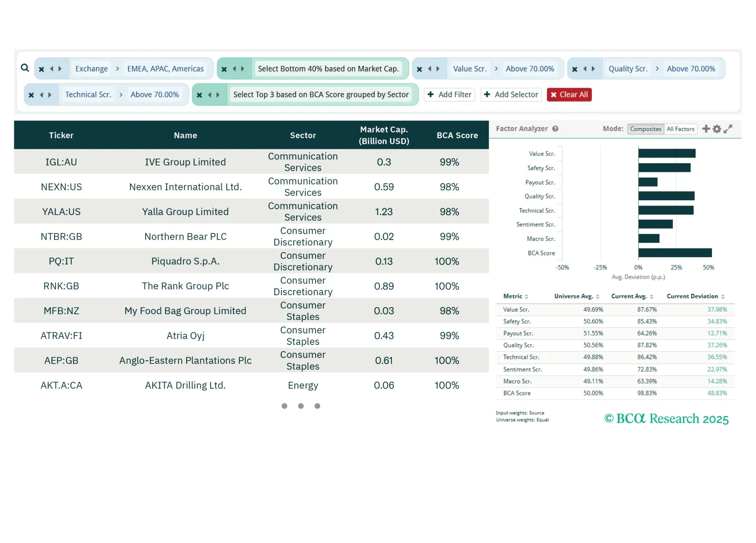
Task: Open Factor Analyzer help question mark
Action: [555, 129]
